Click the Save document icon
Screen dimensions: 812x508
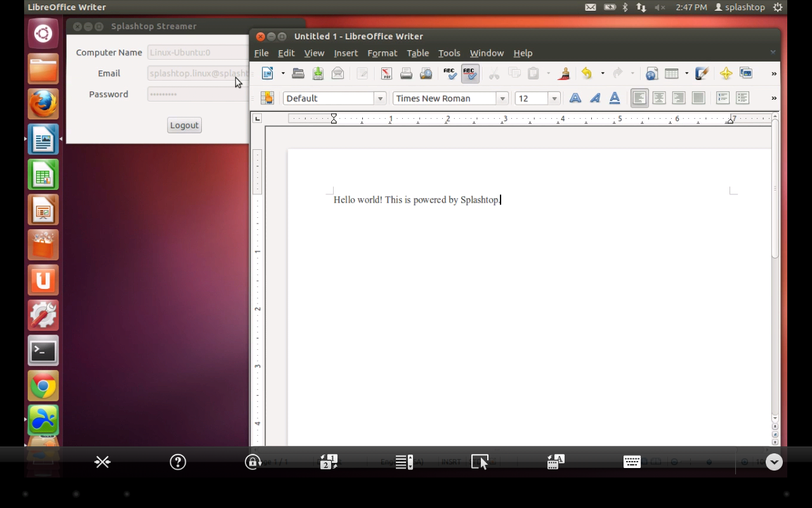tap(318, 74)
